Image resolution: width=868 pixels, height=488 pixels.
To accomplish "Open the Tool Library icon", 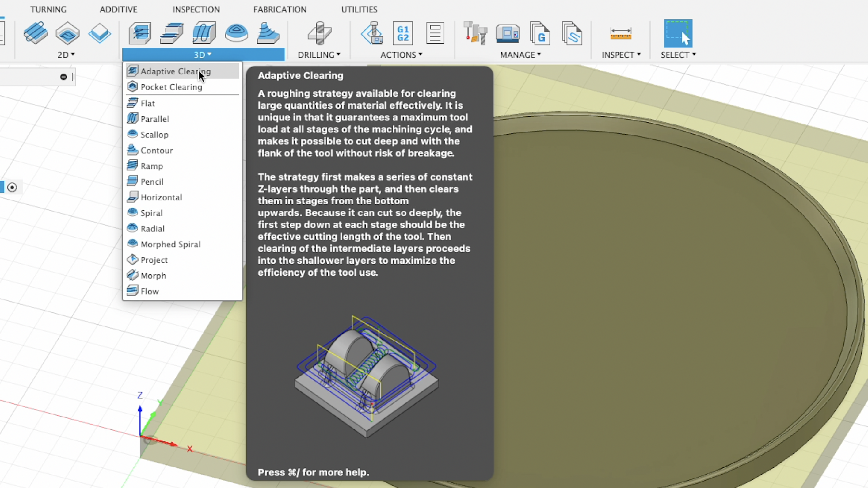I will click(x=475, y=33).
